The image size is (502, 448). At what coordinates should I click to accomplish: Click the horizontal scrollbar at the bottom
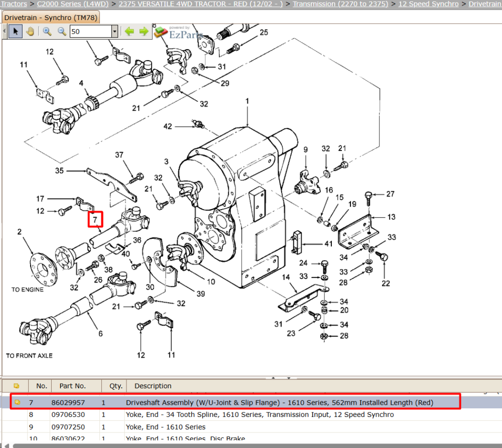pos(257,445)
